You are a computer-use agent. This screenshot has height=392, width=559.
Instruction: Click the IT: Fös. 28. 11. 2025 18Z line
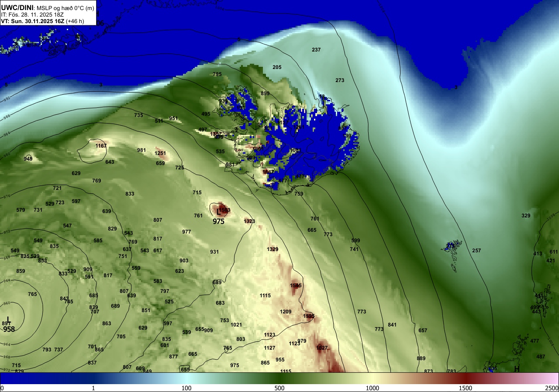pos(32,14)
